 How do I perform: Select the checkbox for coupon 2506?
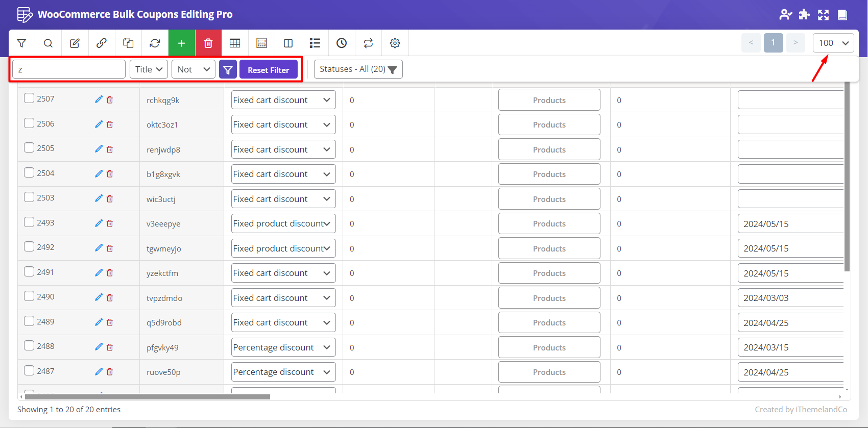click(x=29, y=123)
